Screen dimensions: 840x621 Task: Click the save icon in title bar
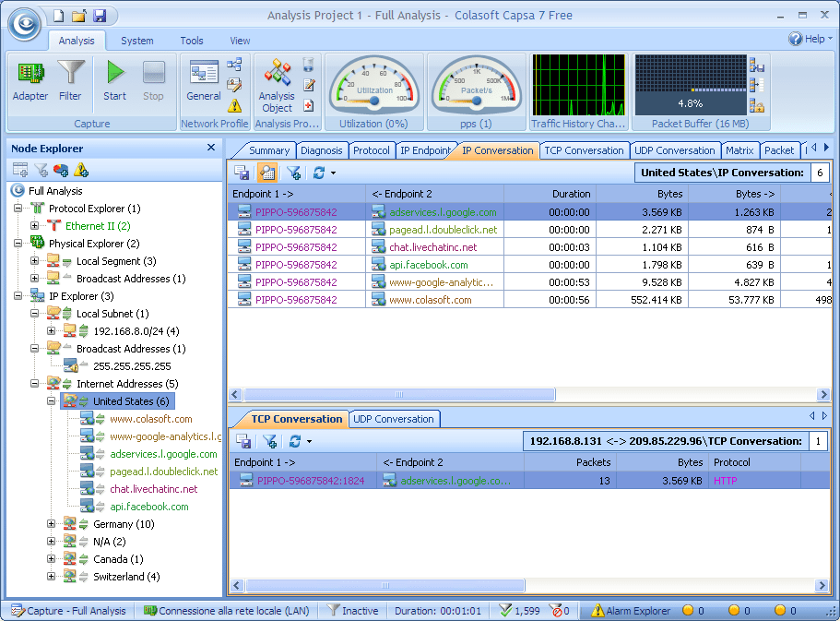pyautogui.click(x=100, y=16)
